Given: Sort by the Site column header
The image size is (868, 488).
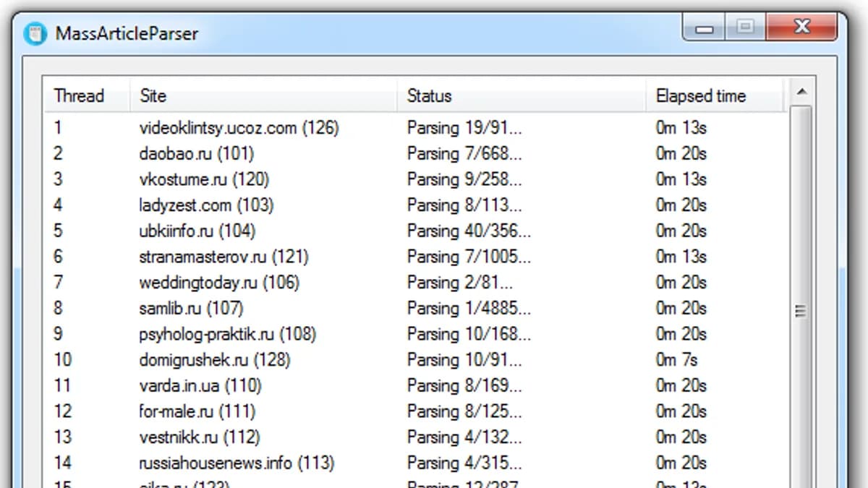Looking at the screenshot, I should tap(264, 96).
